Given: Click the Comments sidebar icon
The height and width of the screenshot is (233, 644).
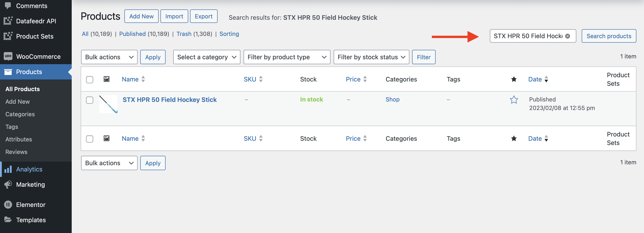Looking at the screenshot, I should pos(8,6).
